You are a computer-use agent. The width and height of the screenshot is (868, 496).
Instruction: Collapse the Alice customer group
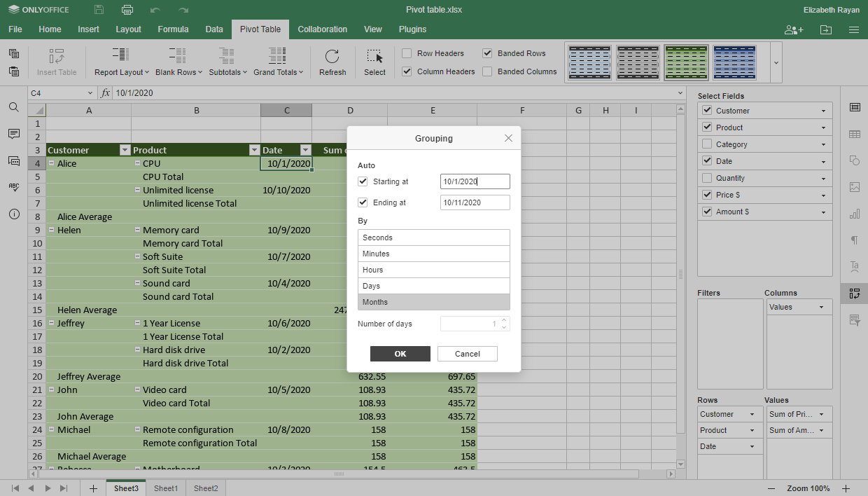pos(51,163)
